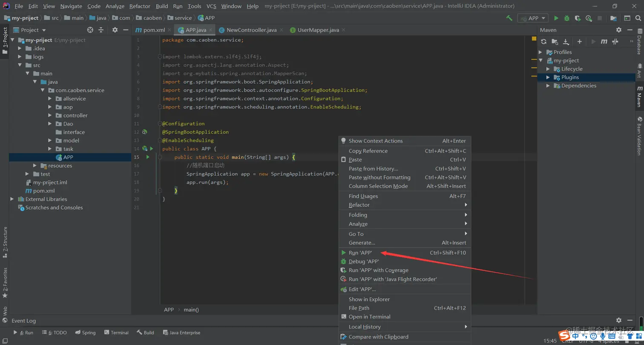
Task: Expand External Libraries node
Action: pyautogui.click(x=12, y=199)
